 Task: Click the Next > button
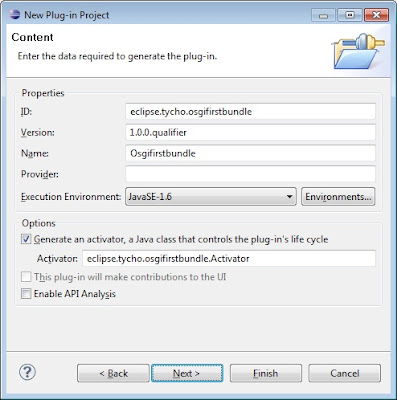click(187, 373)
